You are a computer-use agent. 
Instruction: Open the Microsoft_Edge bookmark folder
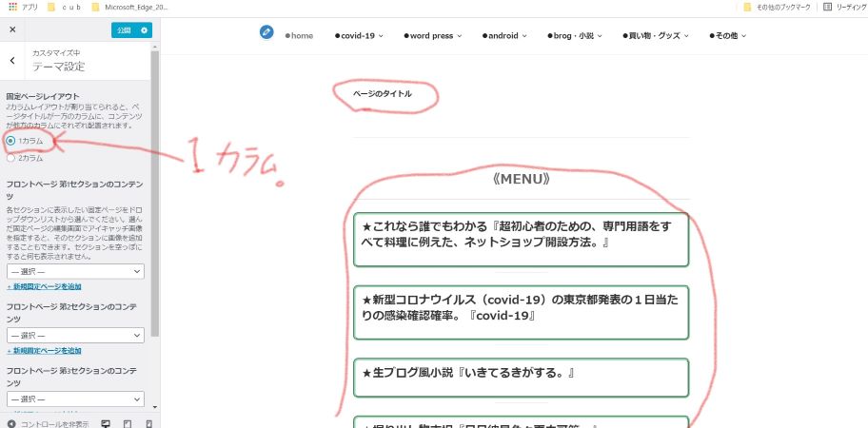point(130,8)
